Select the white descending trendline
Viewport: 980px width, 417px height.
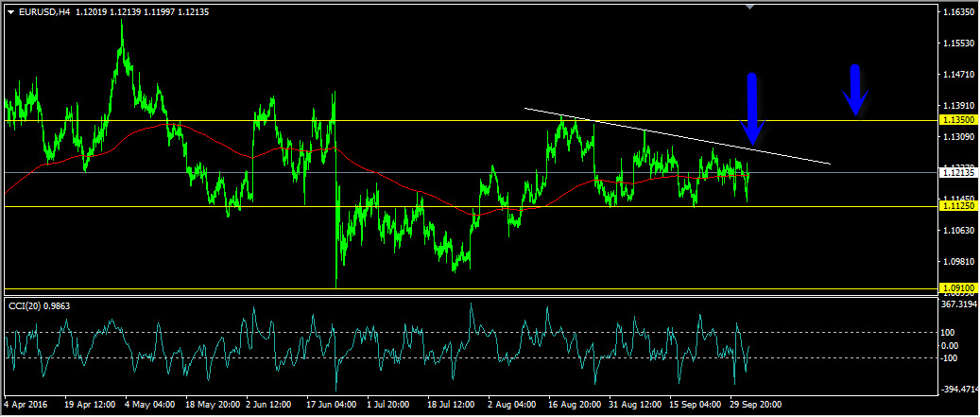678,136
